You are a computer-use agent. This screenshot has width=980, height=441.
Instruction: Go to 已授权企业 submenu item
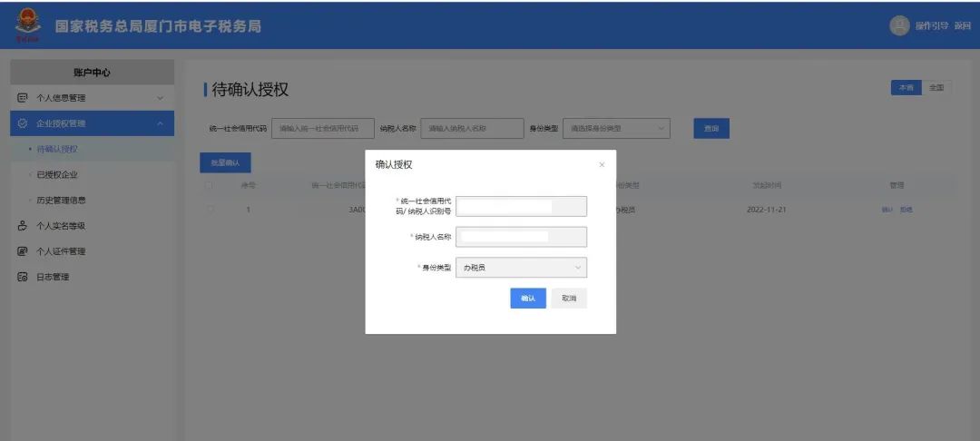(57, 175)
